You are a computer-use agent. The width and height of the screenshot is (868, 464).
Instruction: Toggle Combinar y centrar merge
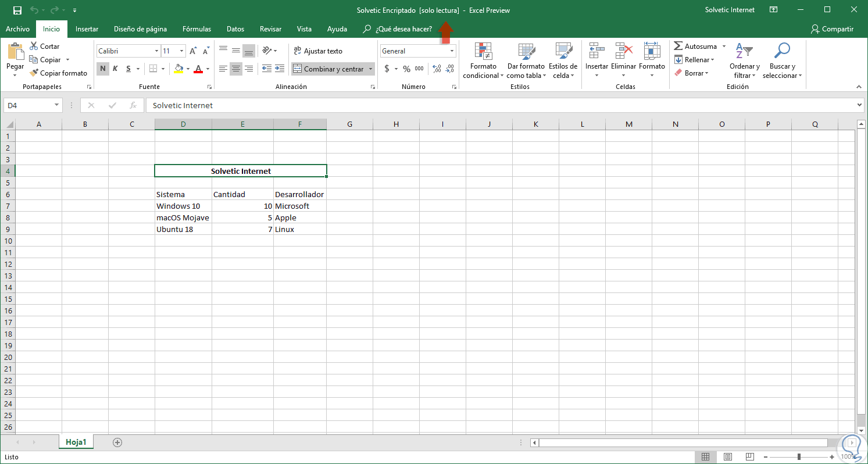tap(329, 69)
